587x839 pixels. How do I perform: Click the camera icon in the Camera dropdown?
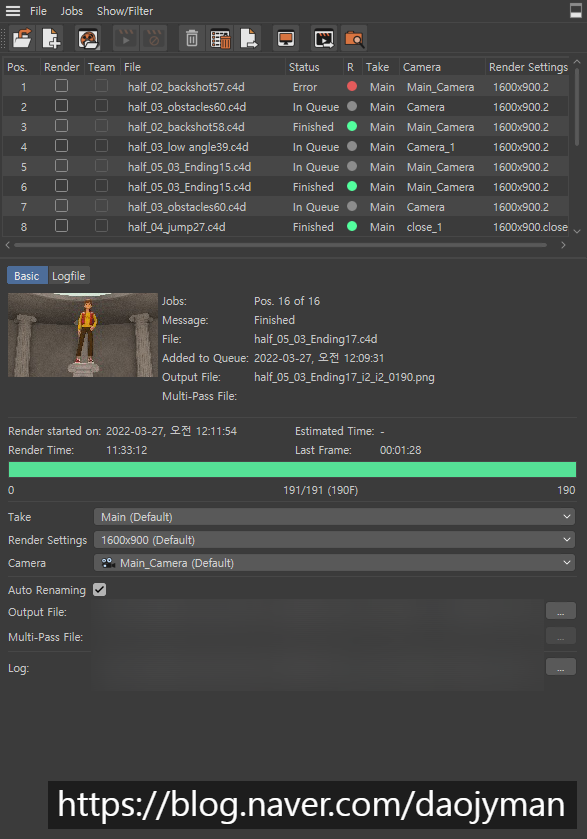109,562
